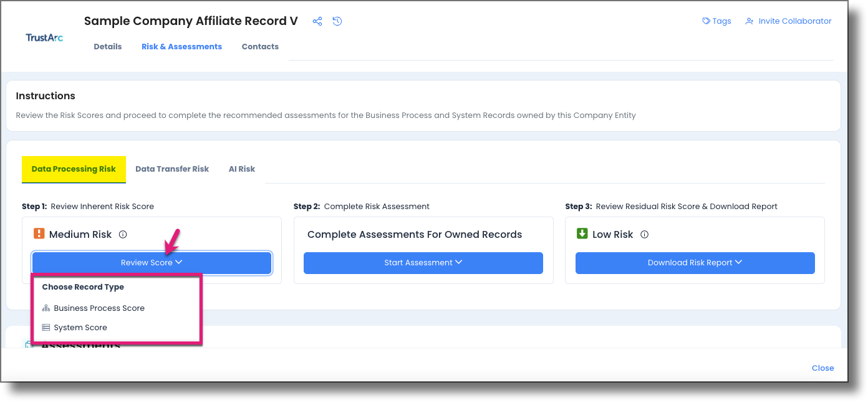Collapse the Review Score dropdown
The image size is (868, 402).
point(152,263)
